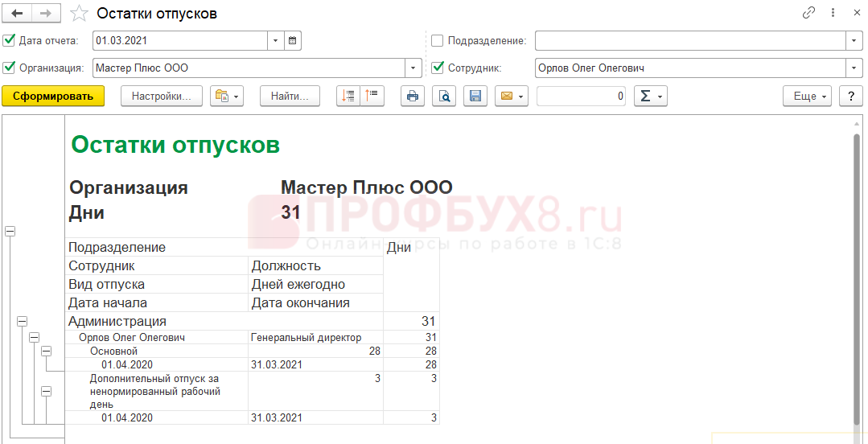
Task: Open calendar picker for report date
Action: [293, 40]
